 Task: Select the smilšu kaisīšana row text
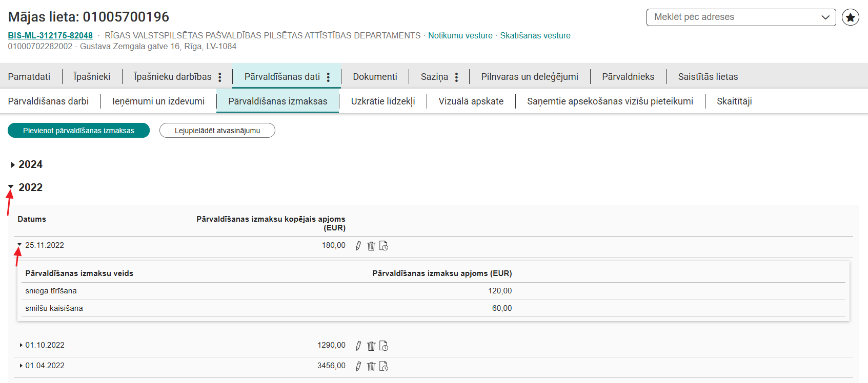click(x=54, y=308)
